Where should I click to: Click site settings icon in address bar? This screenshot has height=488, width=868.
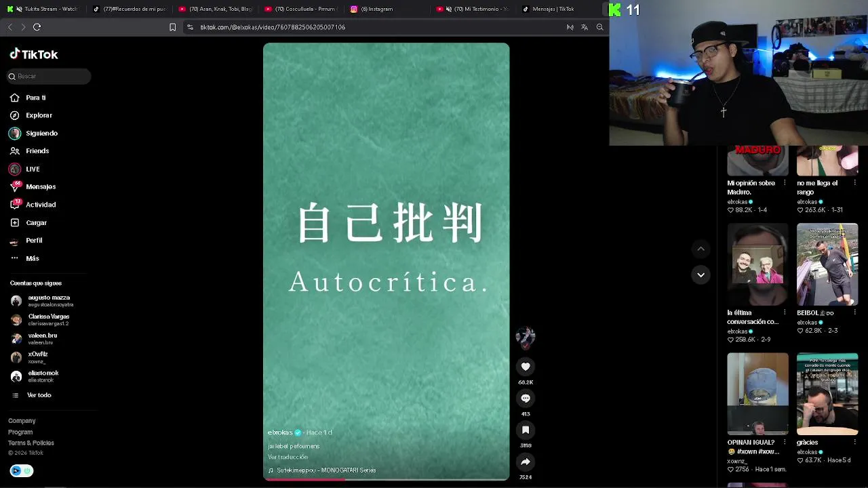[x=190, y=27]
